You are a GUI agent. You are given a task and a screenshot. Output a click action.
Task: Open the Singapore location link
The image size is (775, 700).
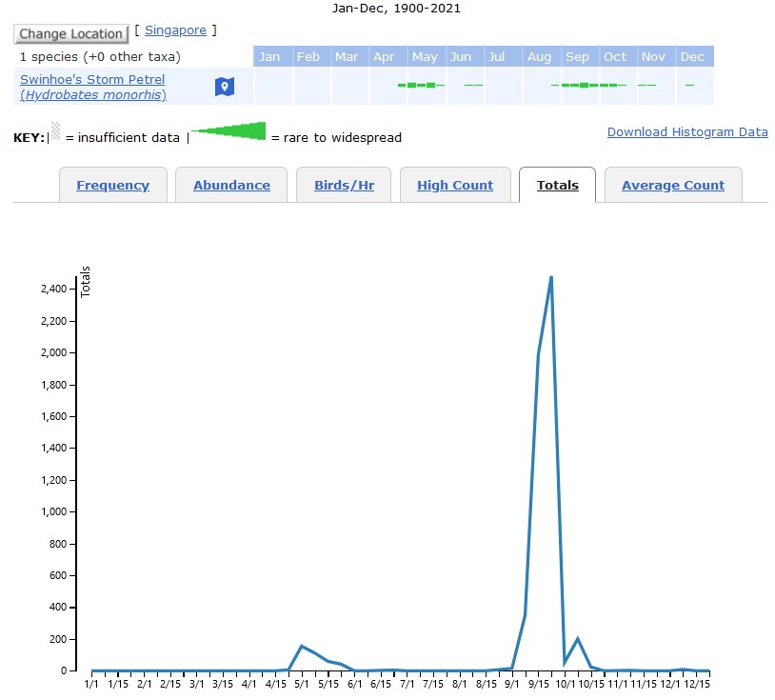point(175,30)
